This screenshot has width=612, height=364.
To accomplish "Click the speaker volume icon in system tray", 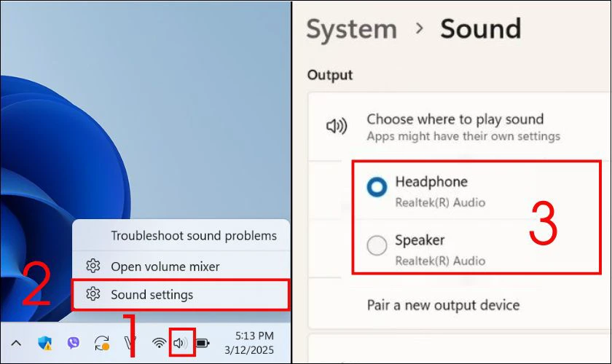I will click(x=181, y=343).
